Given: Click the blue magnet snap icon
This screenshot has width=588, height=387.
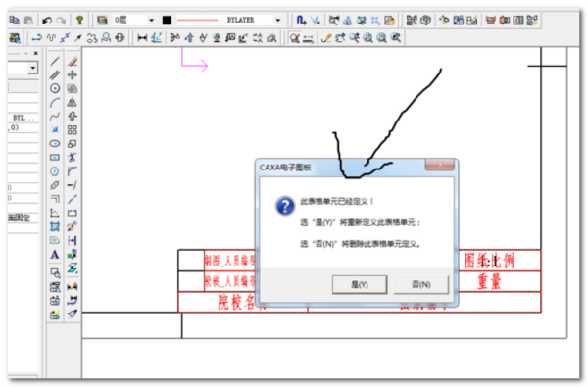Looking at the screenshot, I should (301, 20).
